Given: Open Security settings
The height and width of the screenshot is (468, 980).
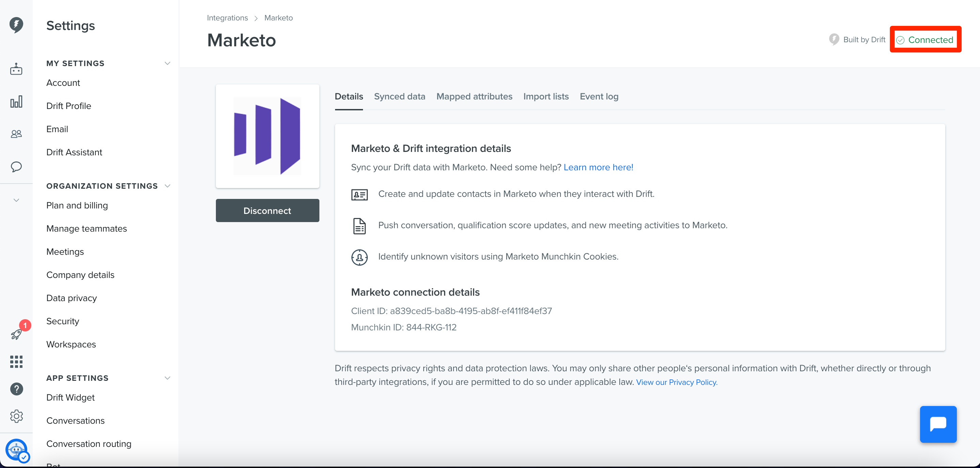Looking at the screenshot, I should point(63,321).
